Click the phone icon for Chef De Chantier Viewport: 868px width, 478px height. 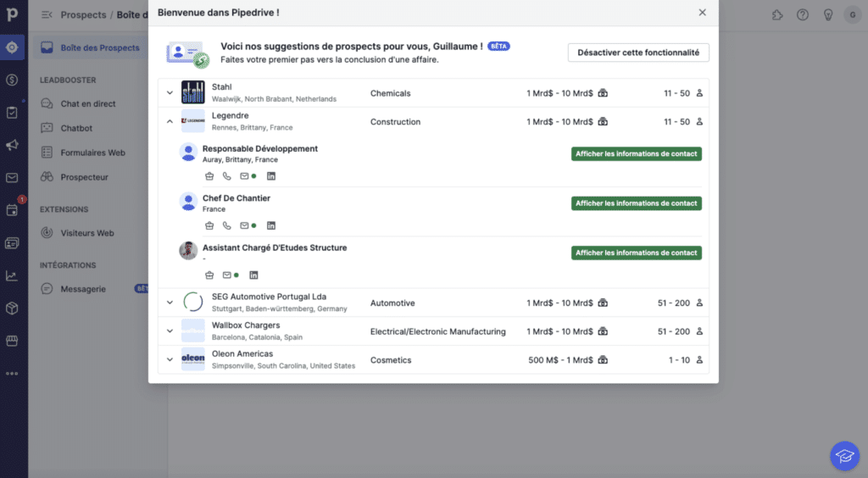227,225
